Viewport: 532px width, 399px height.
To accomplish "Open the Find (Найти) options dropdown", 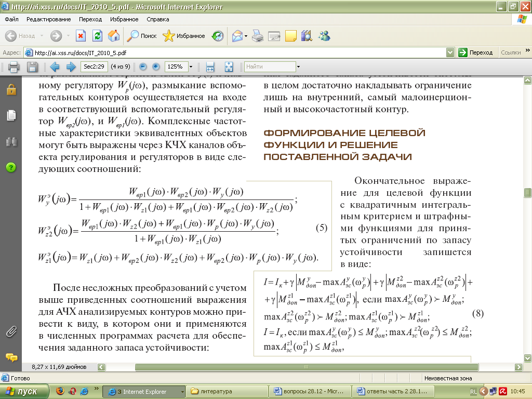I will click(298, 67).
